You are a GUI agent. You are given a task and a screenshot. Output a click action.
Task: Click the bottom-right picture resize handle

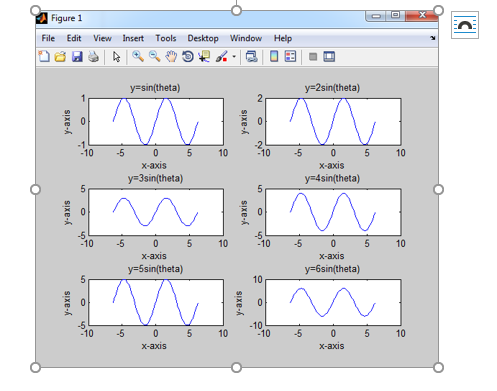click(x=438, y=368)
